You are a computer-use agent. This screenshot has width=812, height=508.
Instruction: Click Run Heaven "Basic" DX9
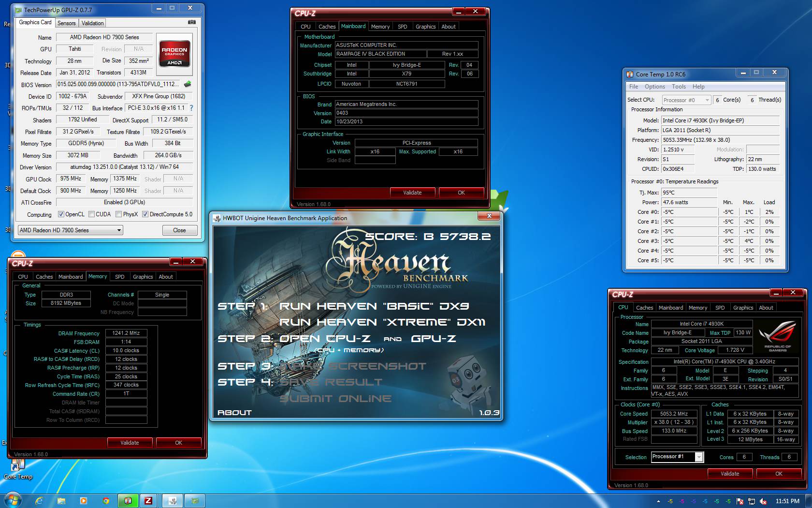374,306
